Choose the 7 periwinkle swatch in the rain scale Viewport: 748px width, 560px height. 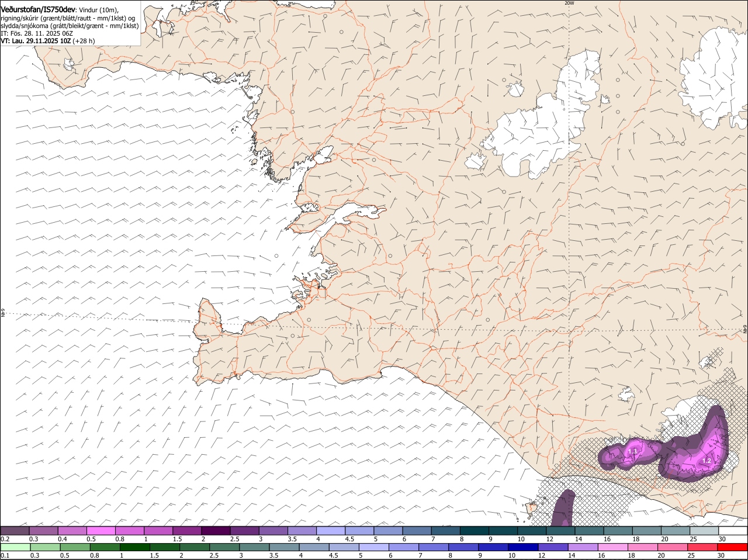pos(434,547)
